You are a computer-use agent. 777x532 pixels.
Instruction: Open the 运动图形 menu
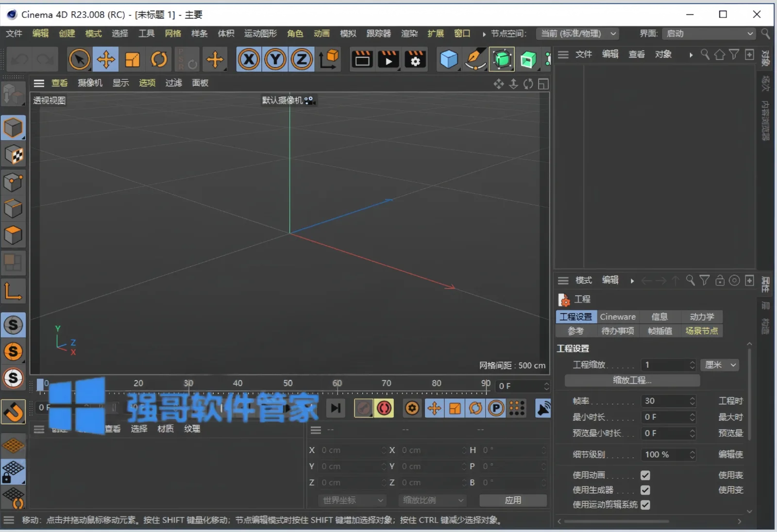260,33
